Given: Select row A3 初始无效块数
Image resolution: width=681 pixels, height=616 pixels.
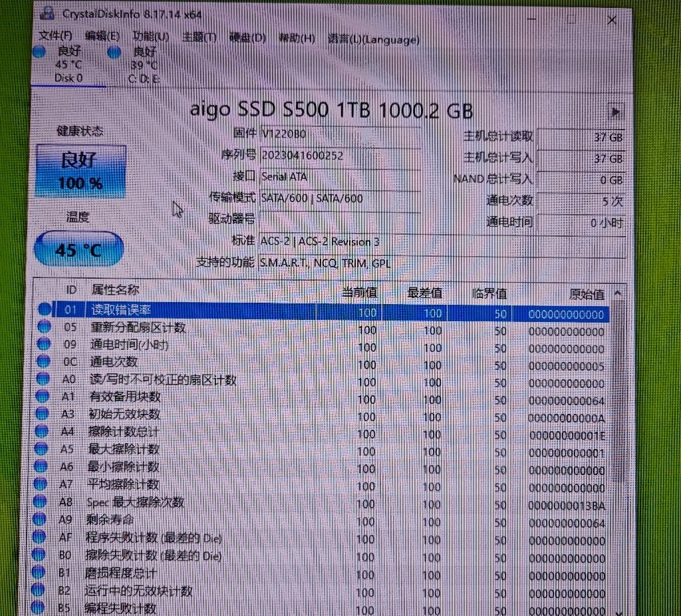Looking at the screenshot, I should click(324, 416).
